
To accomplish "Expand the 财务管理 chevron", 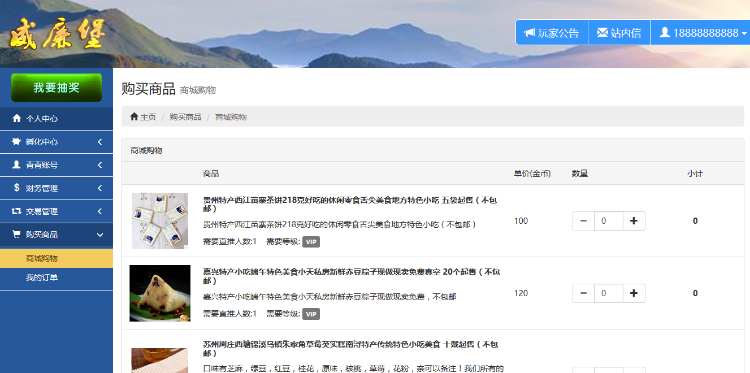I will click(100, 188).
